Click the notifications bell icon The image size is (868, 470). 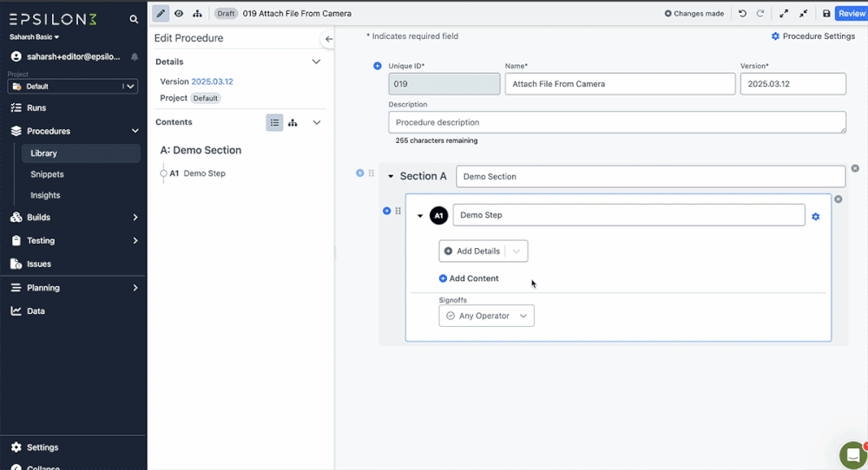pos(135,57)
